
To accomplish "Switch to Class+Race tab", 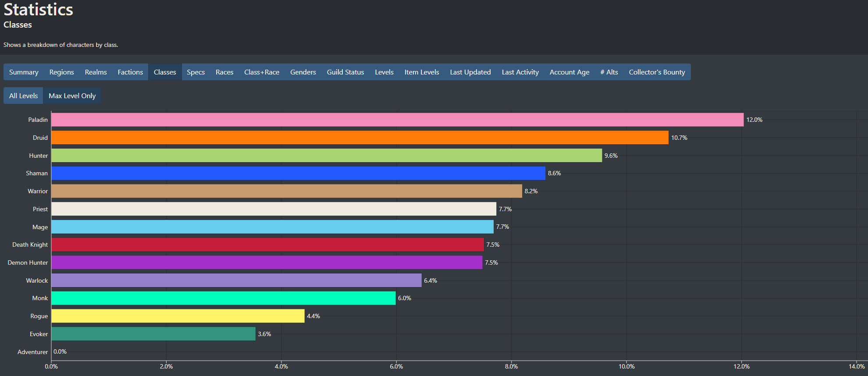I will click(x=262, y=72).
